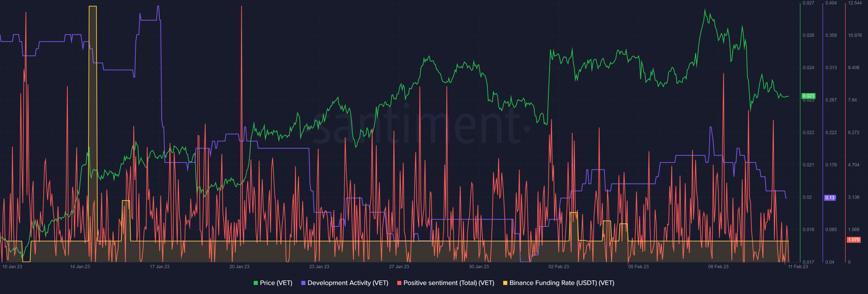Click the 14 Jan 23 date label
The height and width of the screenshot is (294, 868).
(x=80, y=267)
